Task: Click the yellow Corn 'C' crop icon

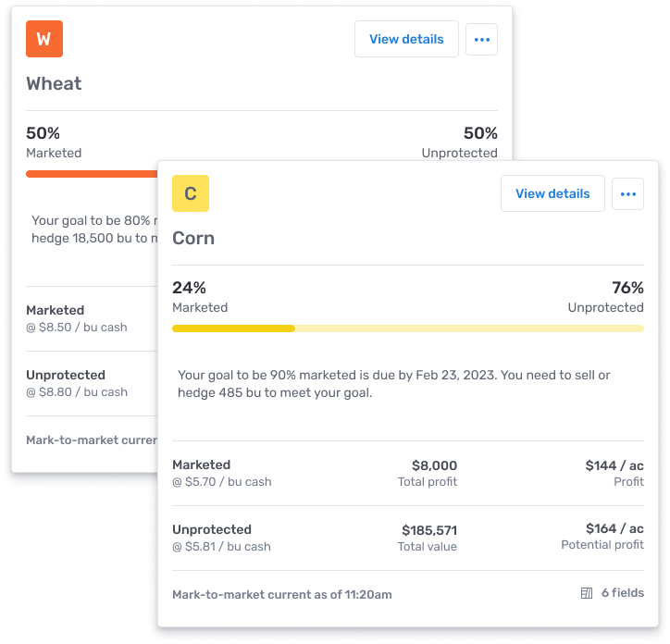Action: (191, 193)
